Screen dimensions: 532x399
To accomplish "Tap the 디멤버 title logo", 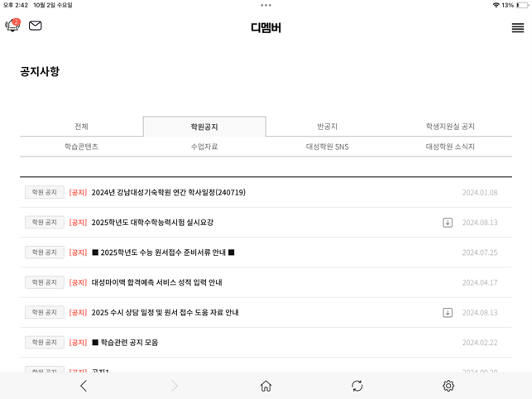I will [266, 28].
